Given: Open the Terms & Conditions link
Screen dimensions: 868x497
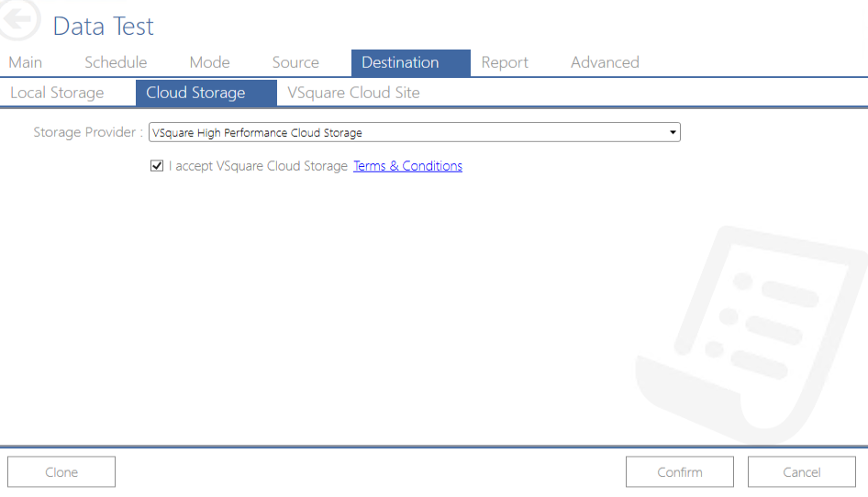Looking at the screenshot, I should point(408,166).
